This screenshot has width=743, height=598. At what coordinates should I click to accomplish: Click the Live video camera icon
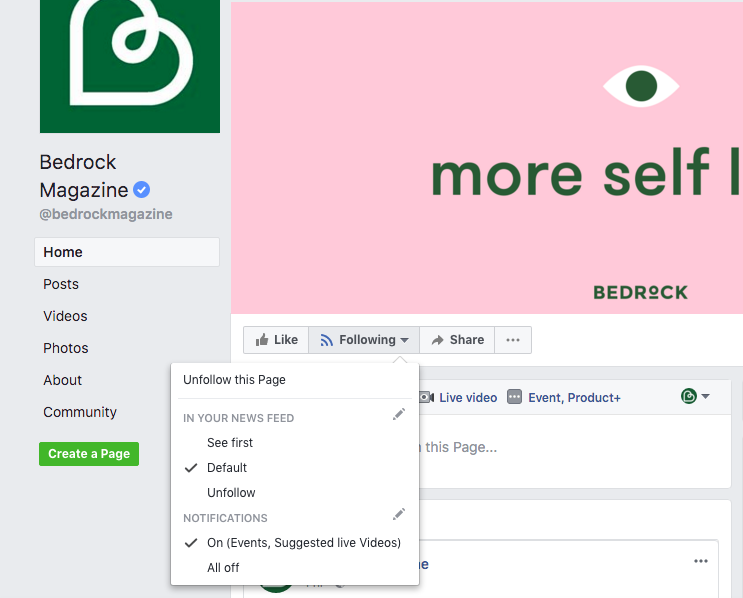426,397
